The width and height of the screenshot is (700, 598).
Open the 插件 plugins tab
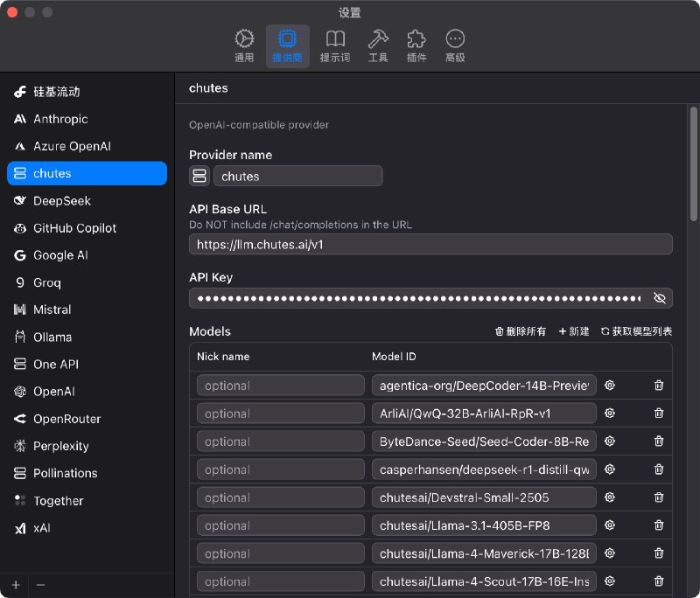click(416, 46)
